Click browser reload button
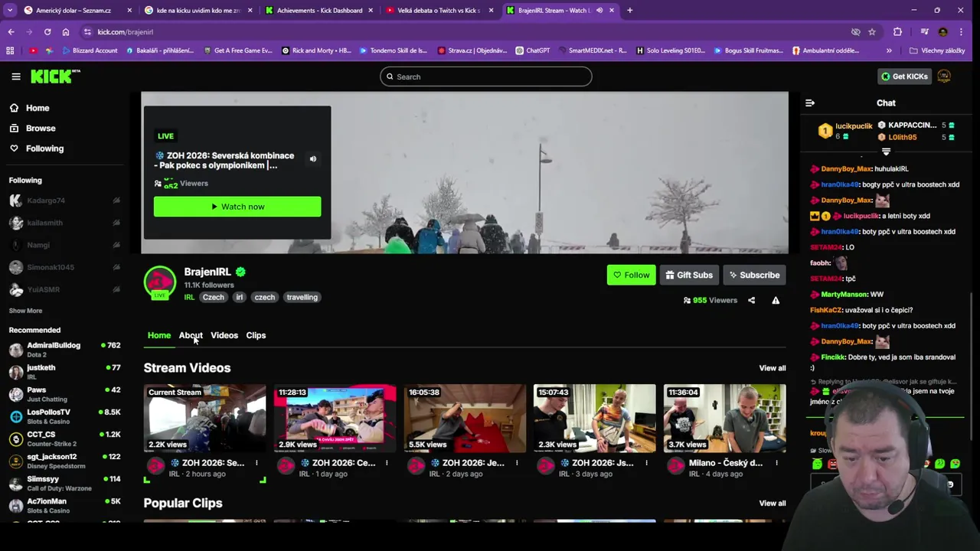This screenshot has width=980, height=551. pos(47,32)
